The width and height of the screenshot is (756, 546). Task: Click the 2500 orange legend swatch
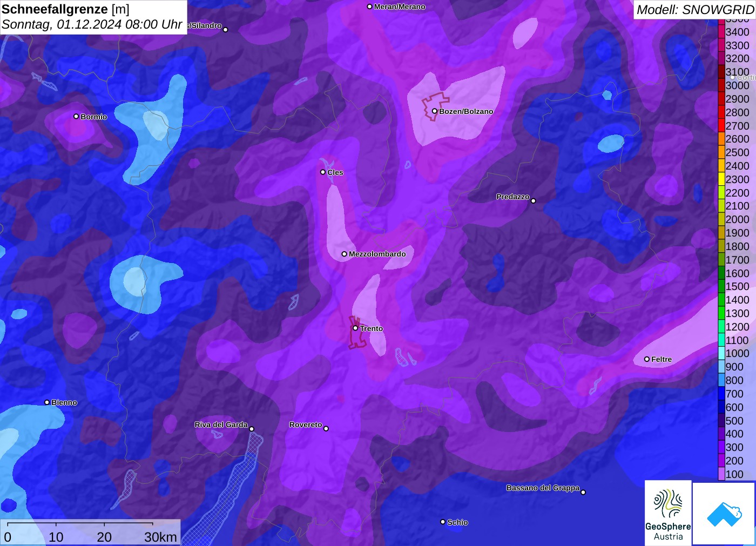click(x=721, y=152)
